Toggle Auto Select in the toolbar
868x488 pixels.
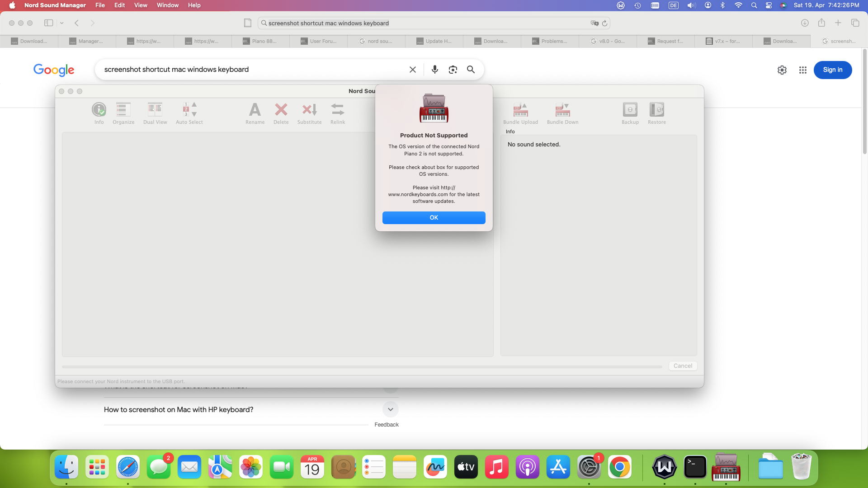coord(189,113)
